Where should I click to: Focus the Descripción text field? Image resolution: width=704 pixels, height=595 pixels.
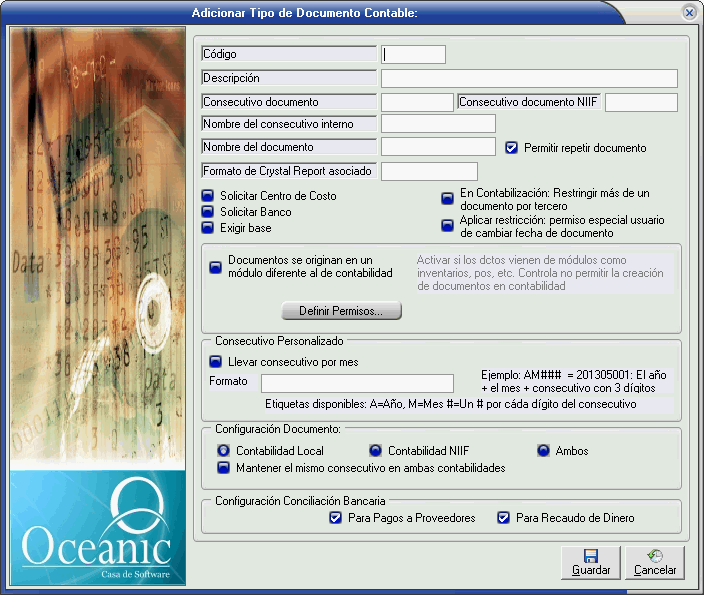(x=529, y=78)
